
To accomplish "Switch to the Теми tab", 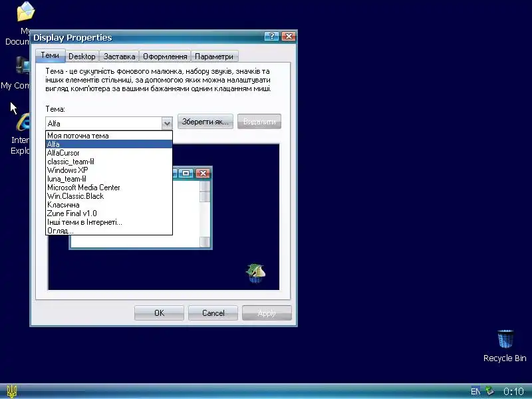I will (50, 55).
